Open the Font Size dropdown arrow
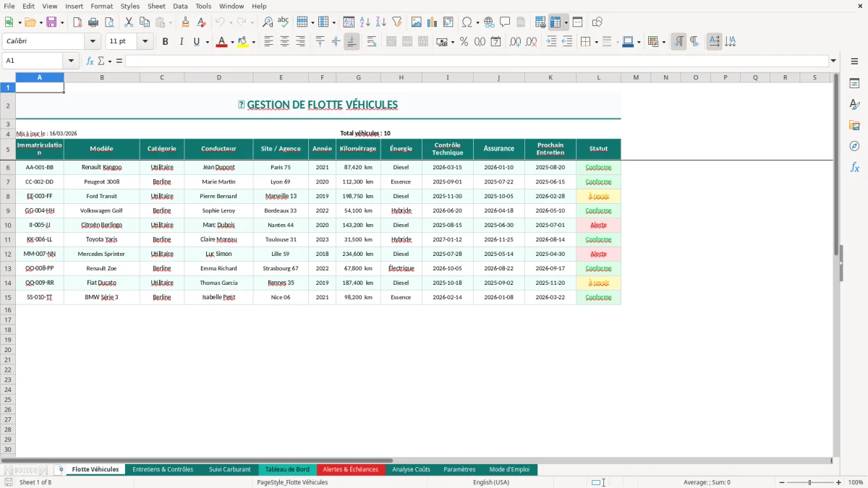This screenshot has width=868, height=488. [145, 42]
